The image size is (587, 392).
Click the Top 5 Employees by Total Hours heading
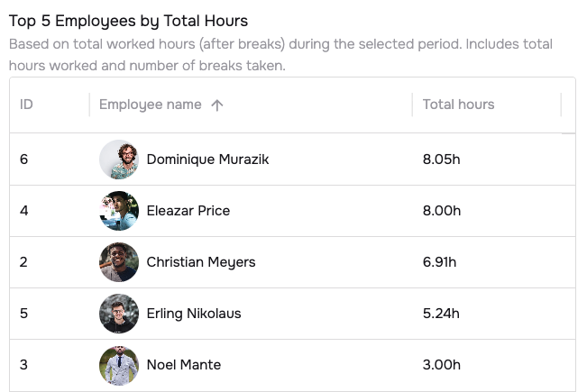128,21
